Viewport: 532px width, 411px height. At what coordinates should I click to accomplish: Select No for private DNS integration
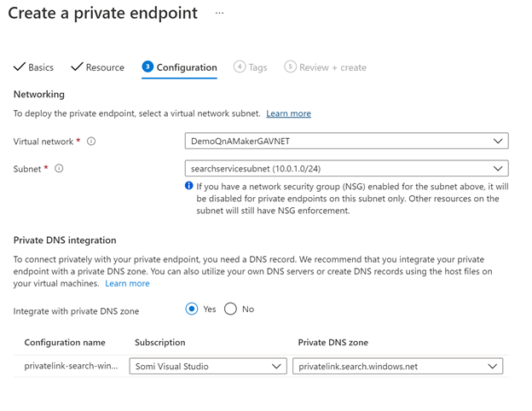click(x=230, y=309)
